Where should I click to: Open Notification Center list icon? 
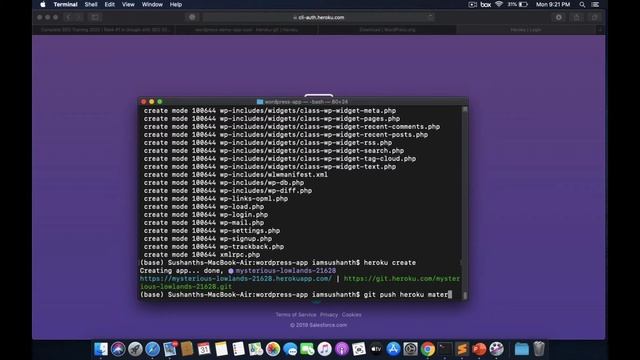click(596, 4)
